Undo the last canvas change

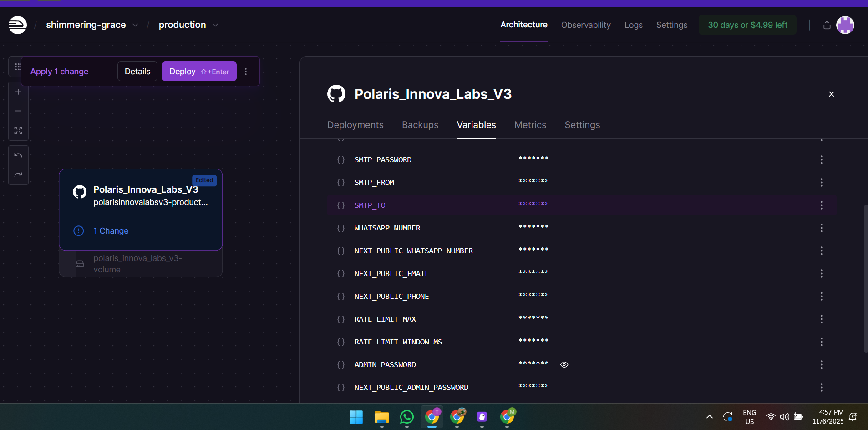18,155
